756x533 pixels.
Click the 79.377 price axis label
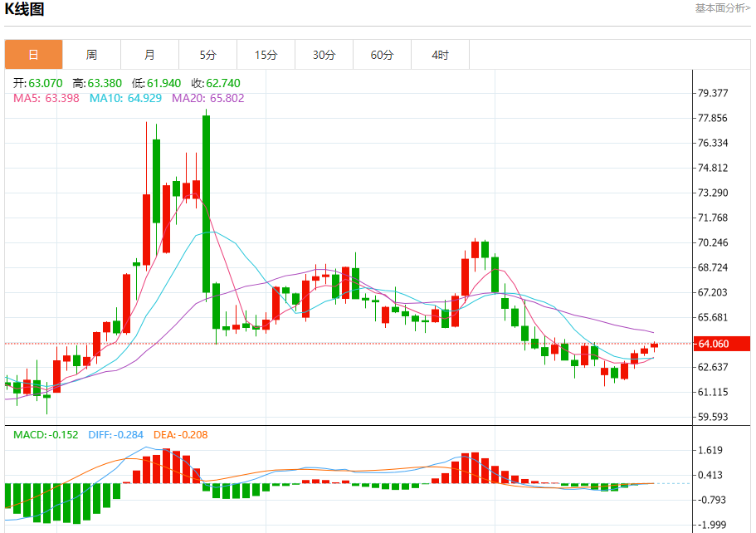click(x=713, y=93)
